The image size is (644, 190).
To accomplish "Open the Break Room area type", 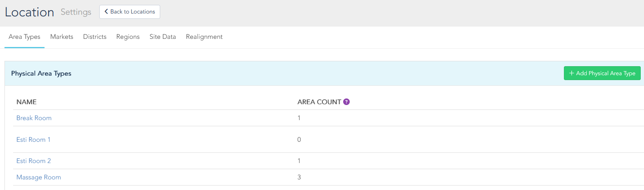I will click(34, 118).
